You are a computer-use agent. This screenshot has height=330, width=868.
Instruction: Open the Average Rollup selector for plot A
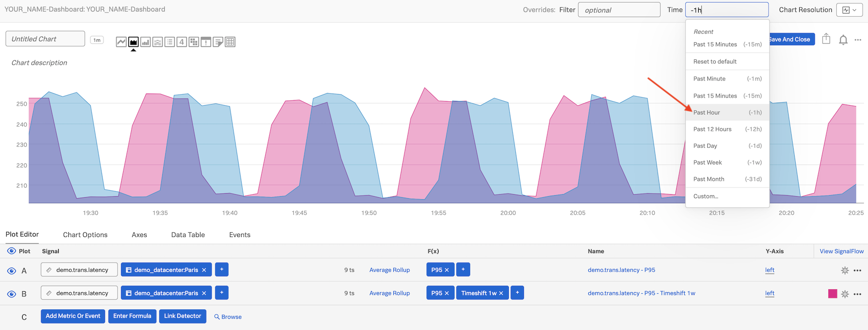[389, 270]
